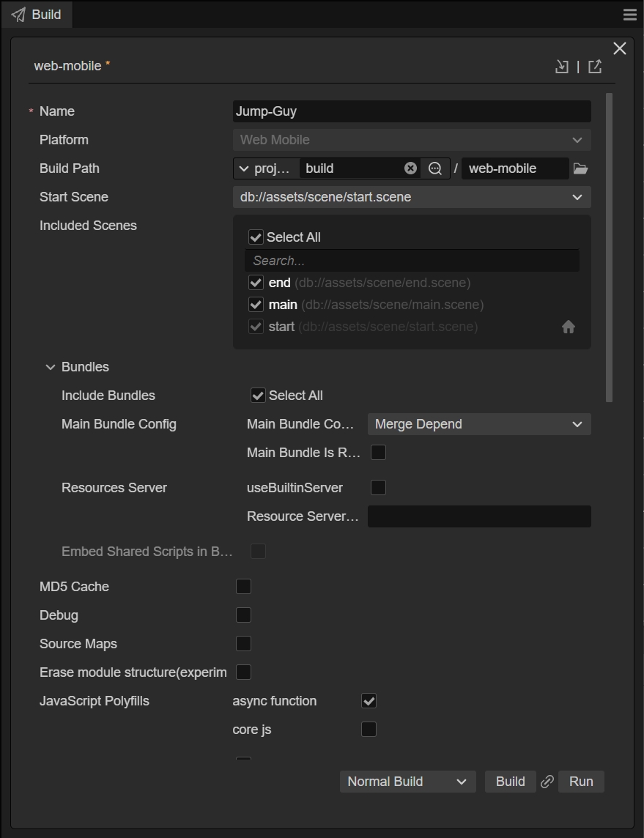Click the web-mobile task tab

(67, 66)
